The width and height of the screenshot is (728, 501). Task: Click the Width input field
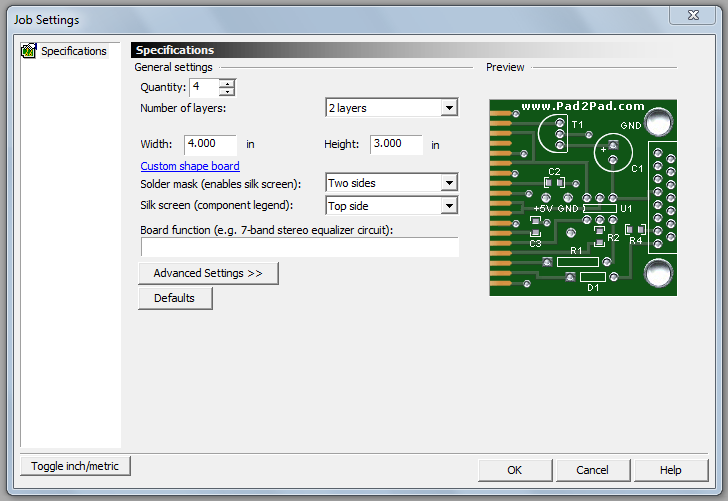(210, 144)
